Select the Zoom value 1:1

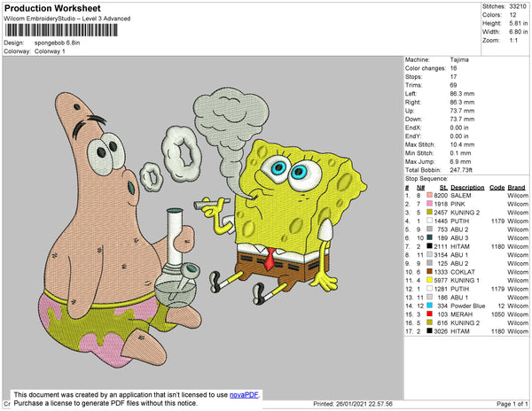point(513,41)
